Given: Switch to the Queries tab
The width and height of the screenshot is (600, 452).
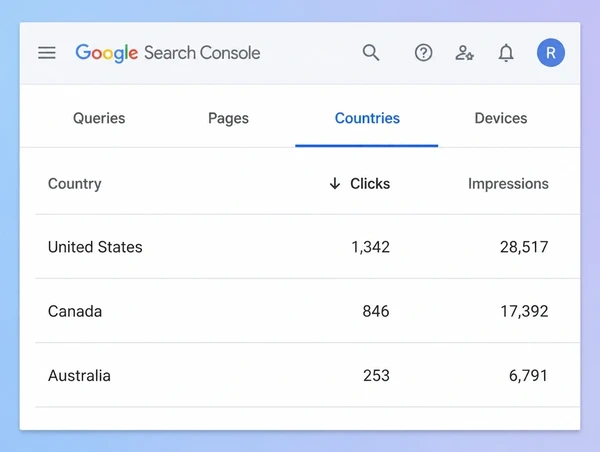Looking at the screenshot, I should 99,118.
